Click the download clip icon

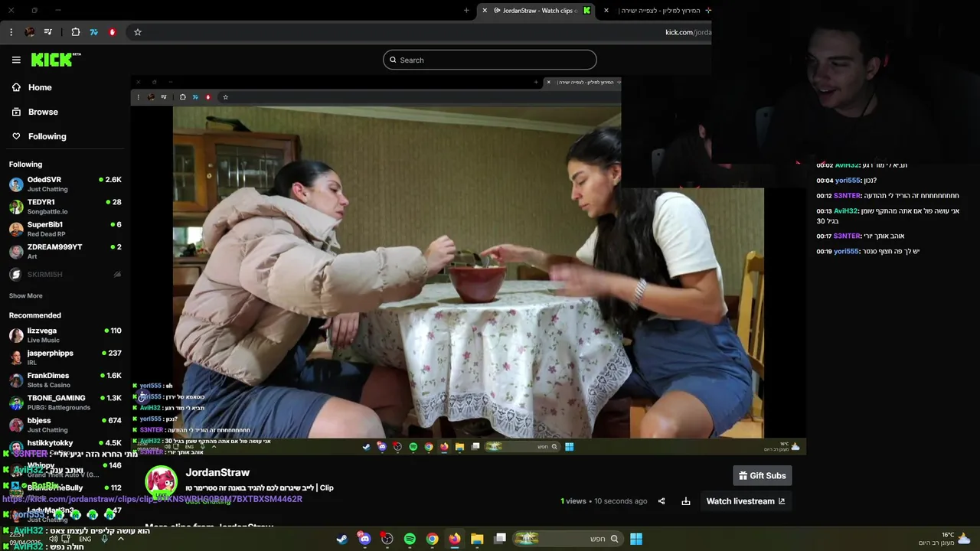[686, 501]
